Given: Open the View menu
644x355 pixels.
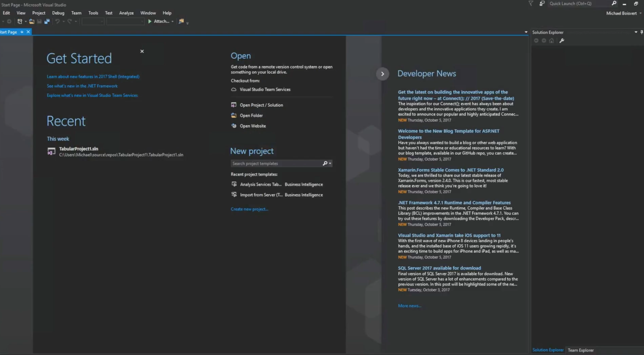Looking at the screenshot, I should pos(21,13).
